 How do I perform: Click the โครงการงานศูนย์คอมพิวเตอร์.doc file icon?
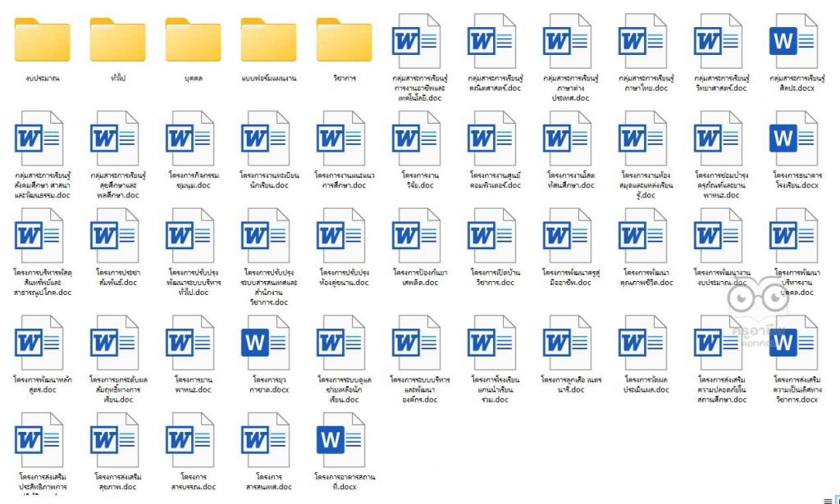click(492, 138)
